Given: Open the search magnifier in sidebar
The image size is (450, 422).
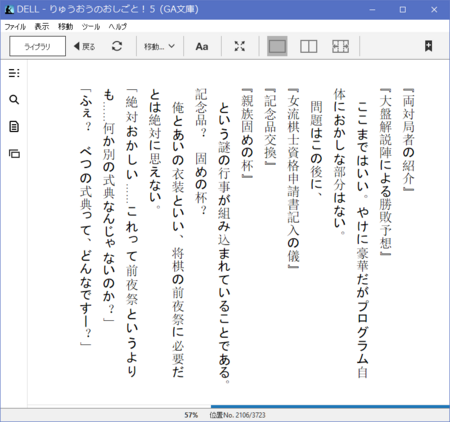Looking at the screenshot, I should click(14, 99).
